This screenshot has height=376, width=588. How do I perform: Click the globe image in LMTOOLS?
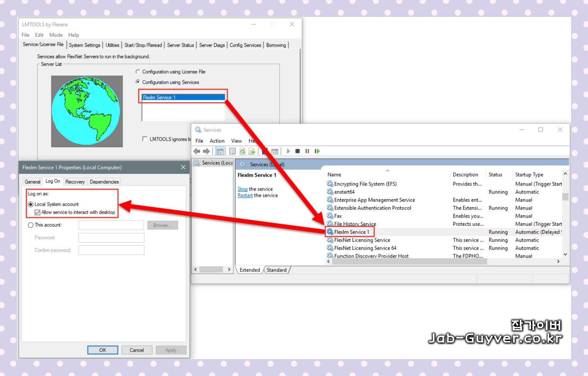(x=87, y=111)
